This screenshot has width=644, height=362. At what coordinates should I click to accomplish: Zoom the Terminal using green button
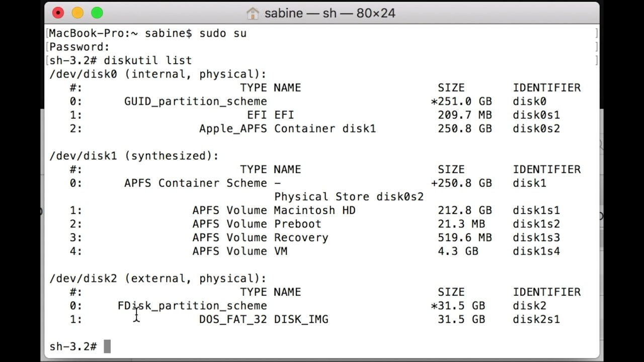click(x=97, y=13)
